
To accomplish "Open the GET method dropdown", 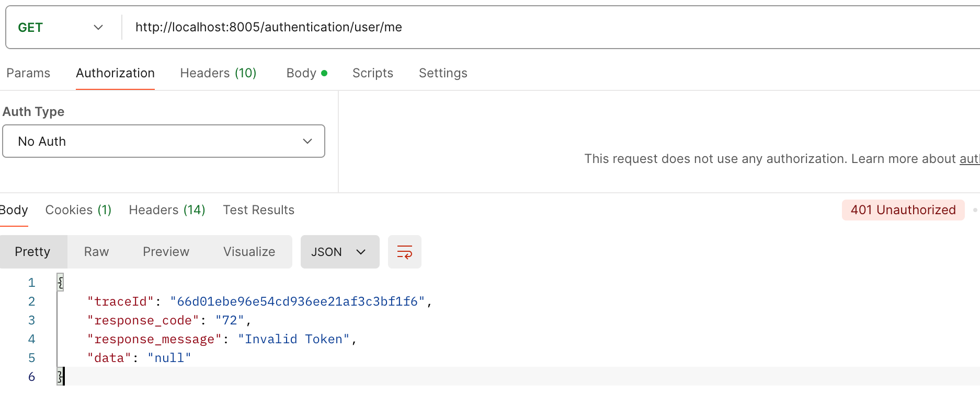I will [x=61, y=27].
